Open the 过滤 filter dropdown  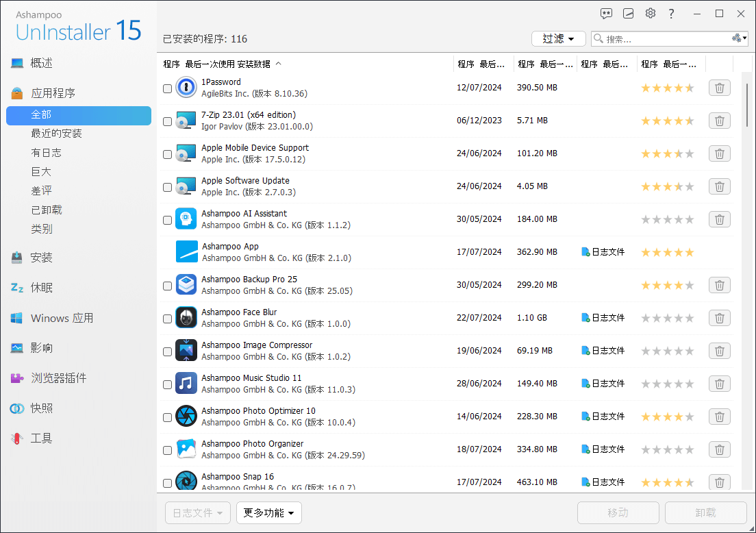(x=558, y=38)
